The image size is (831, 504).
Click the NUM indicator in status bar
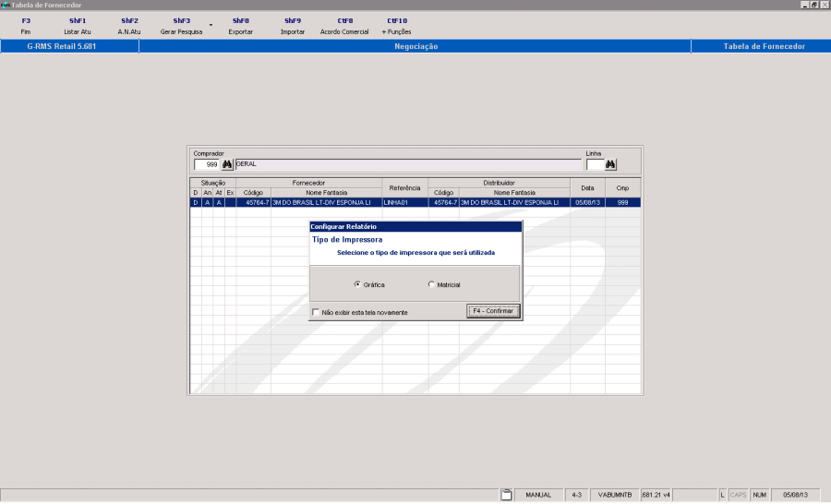[x=760, y=495]
